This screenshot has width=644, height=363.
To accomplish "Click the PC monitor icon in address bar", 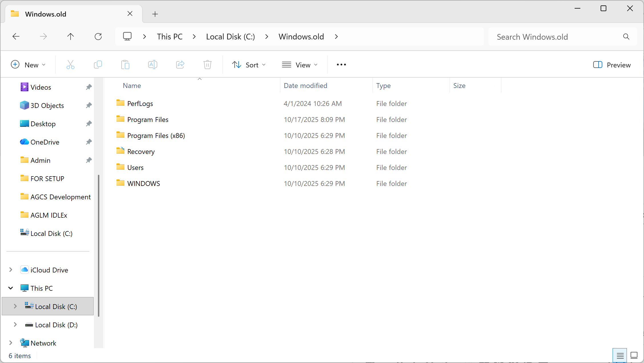I will [127, 37].
